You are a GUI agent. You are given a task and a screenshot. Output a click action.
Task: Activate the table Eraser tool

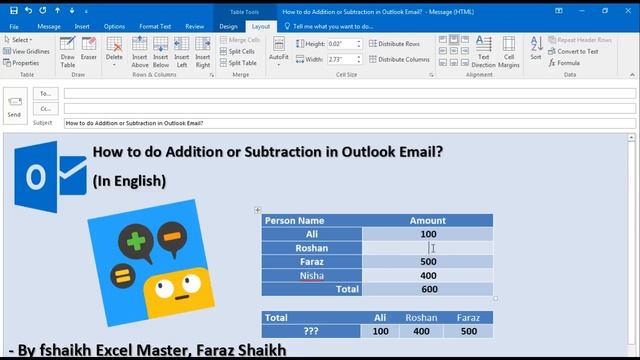click(89, 49)
